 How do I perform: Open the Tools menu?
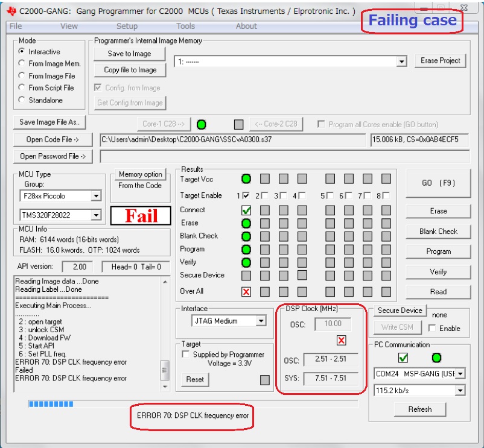185,26
